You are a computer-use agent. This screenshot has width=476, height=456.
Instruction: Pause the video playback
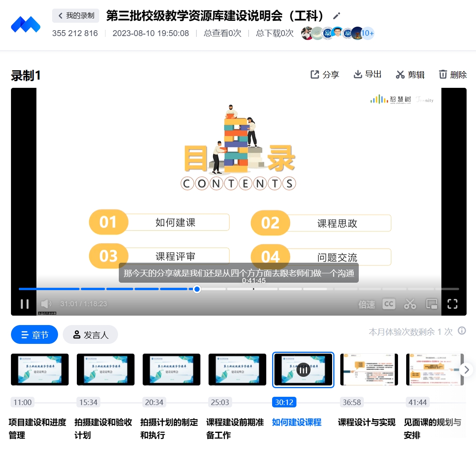[25, 304]
